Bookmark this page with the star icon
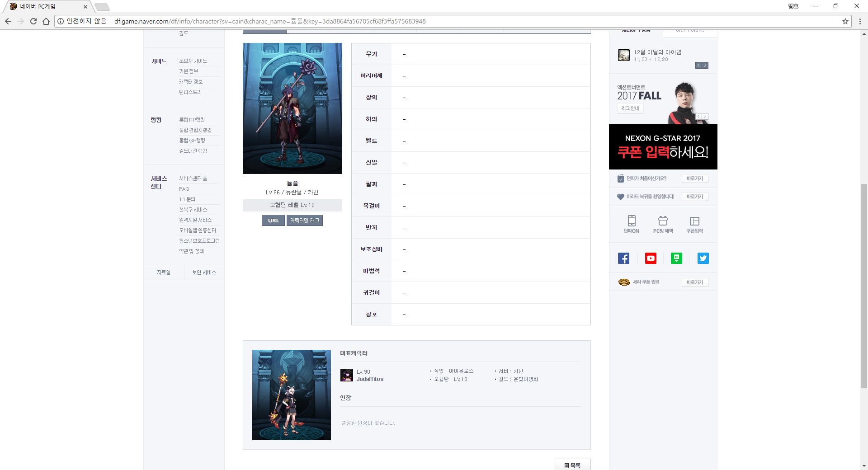 [845, 21]
